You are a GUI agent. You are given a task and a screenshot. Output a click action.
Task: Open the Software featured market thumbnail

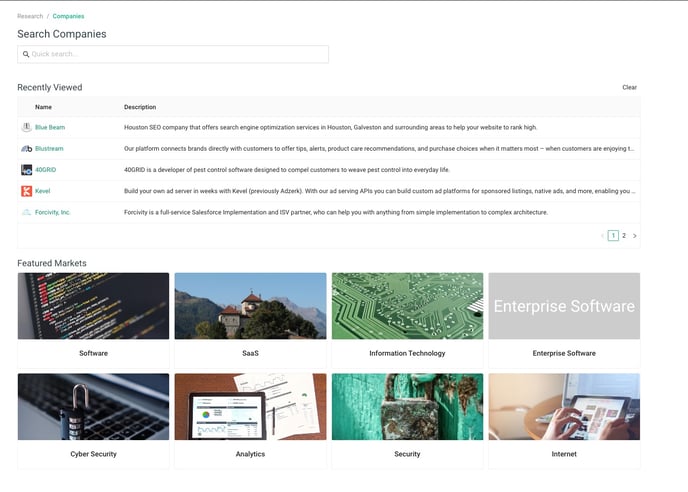(93, 306)
